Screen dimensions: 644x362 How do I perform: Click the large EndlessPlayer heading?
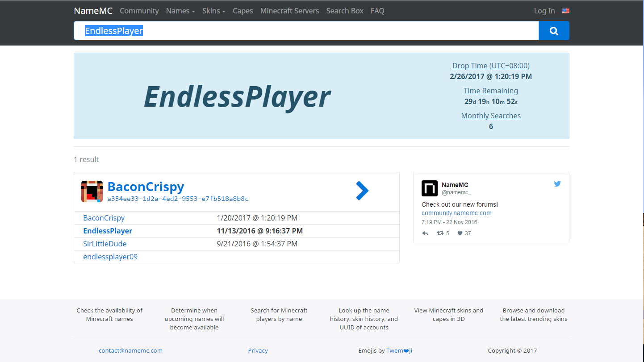237,96
